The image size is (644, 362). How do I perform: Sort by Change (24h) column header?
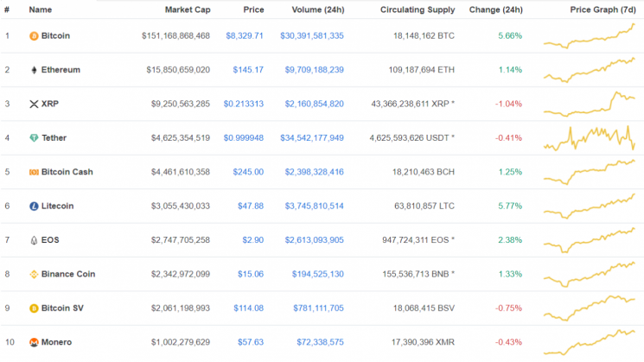(495, 10)
